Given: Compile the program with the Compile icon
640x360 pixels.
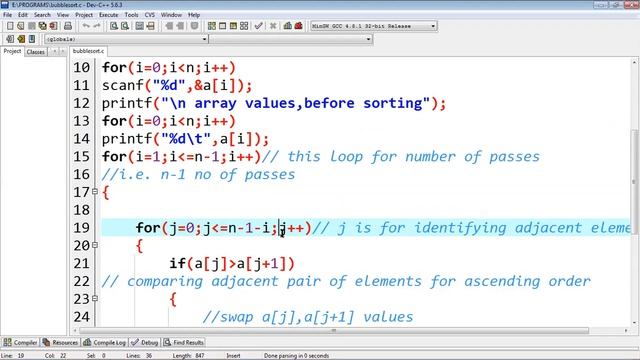Looking at the screenshot, I should coord(211,26).
